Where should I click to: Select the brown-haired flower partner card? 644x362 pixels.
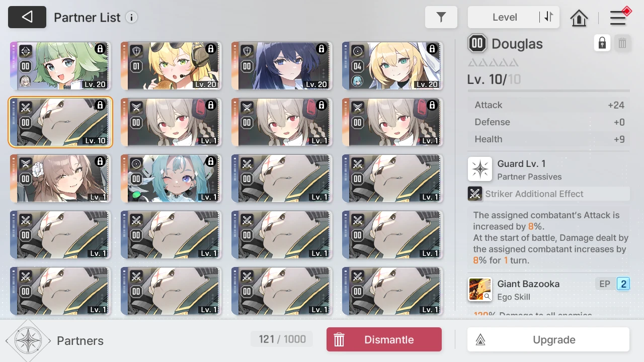60,178
